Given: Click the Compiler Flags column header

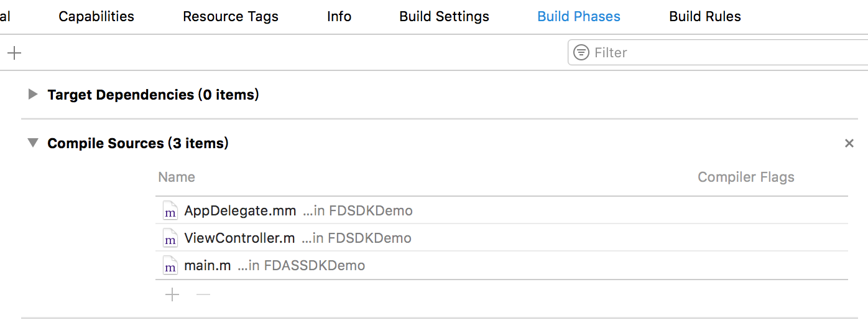Looking at the screenshot, I should coord(746,177).
